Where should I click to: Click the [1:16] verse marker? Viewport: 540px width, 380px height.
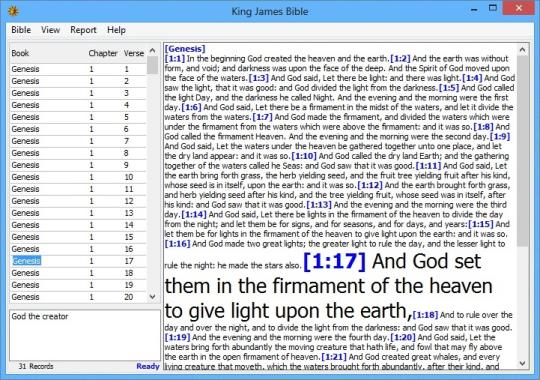click(x=177, y=244)
